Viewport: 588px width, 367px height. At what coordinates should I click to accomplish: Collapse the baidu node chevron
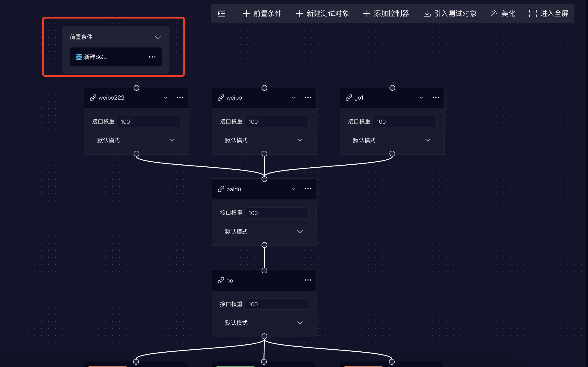click(293, 189)
